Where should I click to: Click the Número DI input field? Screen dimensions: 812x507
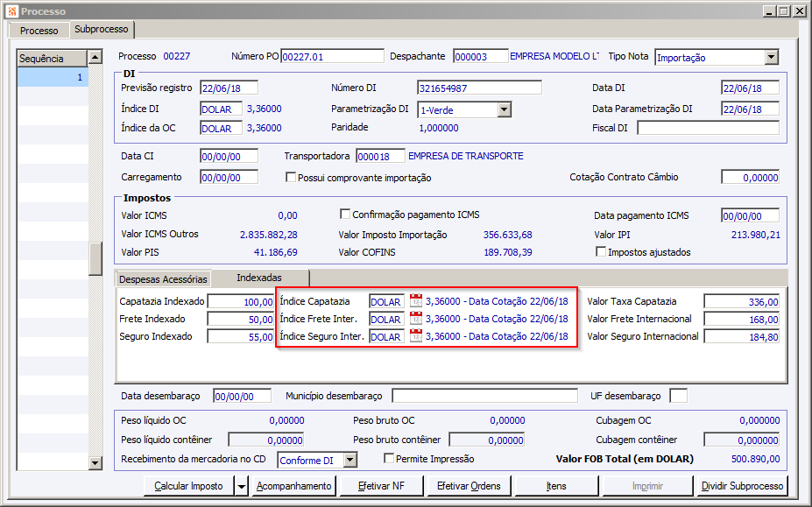[x=479, y=88]
